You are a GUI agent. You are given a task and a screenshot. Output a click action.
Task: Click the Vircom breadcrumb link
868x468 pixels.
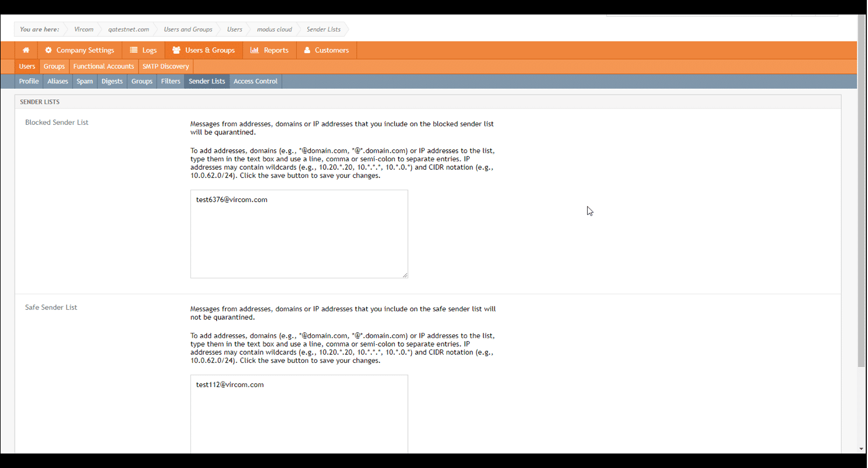click(x=84, y=29)
